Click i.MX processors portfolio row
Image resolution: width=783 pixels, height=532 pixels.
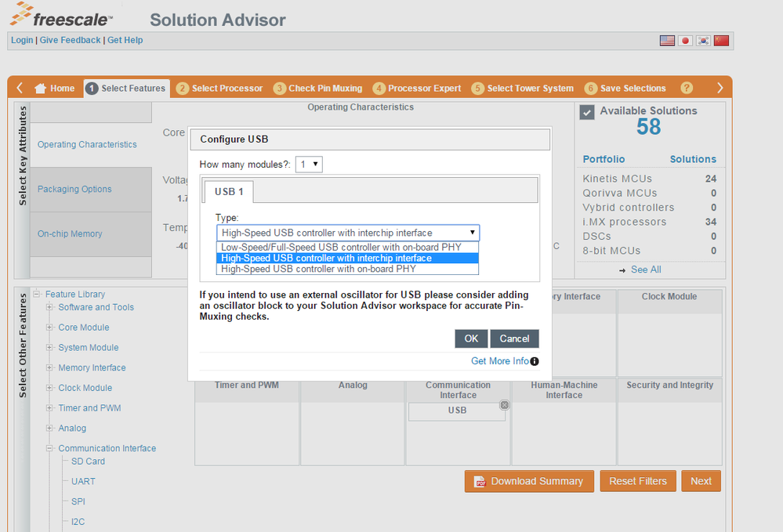coord(649,222)
